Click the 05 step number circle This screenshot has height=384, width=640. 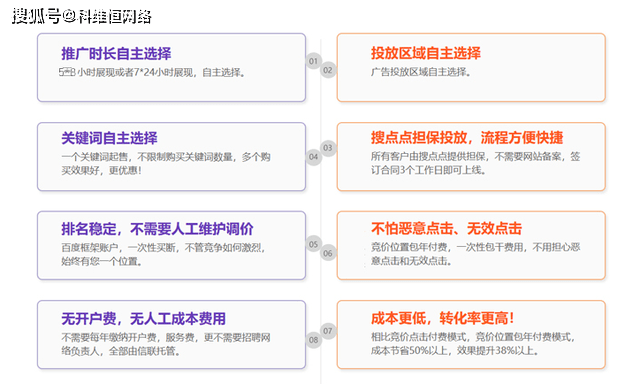[313, 244]
